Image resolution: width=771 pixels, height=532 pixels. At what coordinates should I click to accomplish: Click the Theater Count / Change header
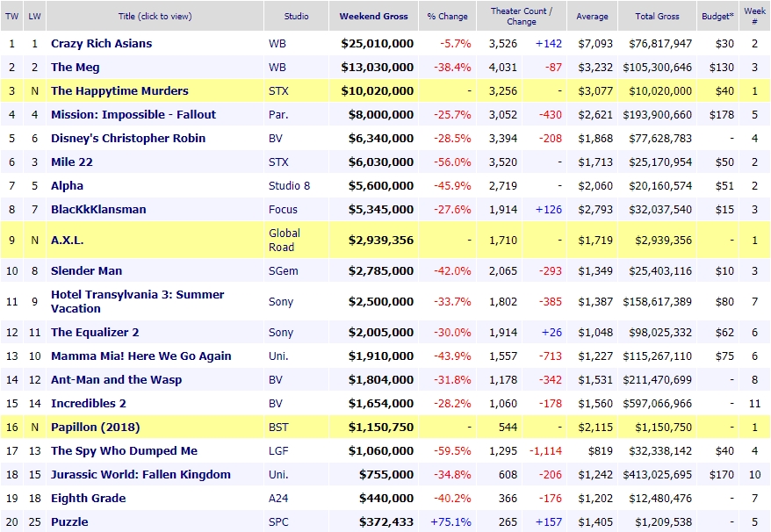point(522,16)
